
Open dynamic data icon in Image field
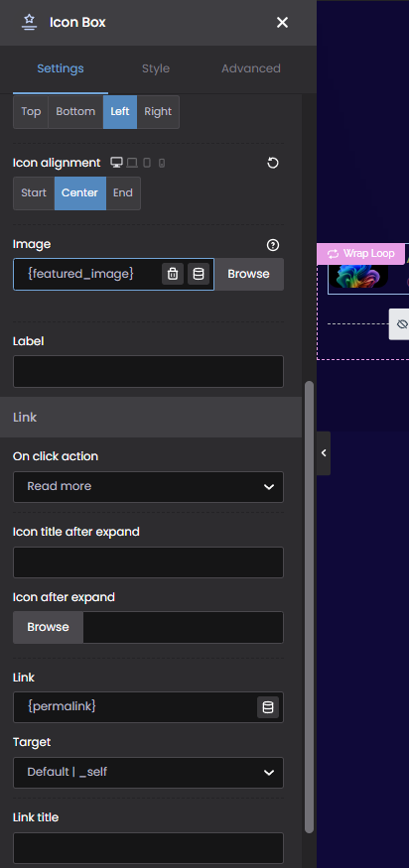click(199, 274)
